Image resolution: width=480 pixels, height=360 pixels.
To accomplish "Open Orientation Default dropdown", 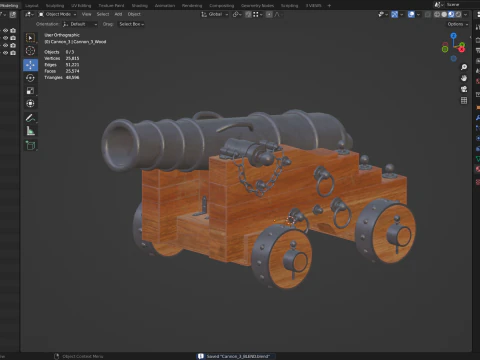I will [x=80, y=24].
